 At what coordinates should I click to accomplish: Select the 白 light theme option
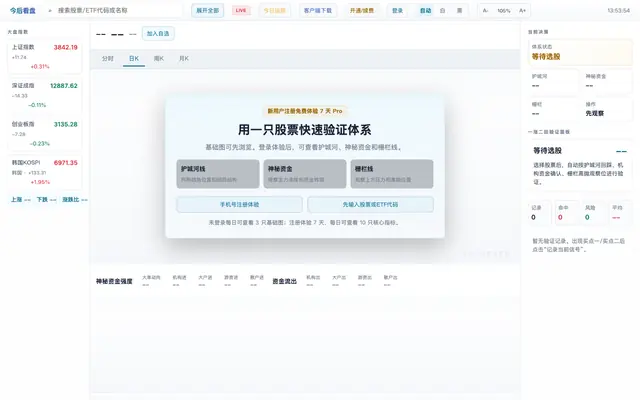[x=442, y=11]
